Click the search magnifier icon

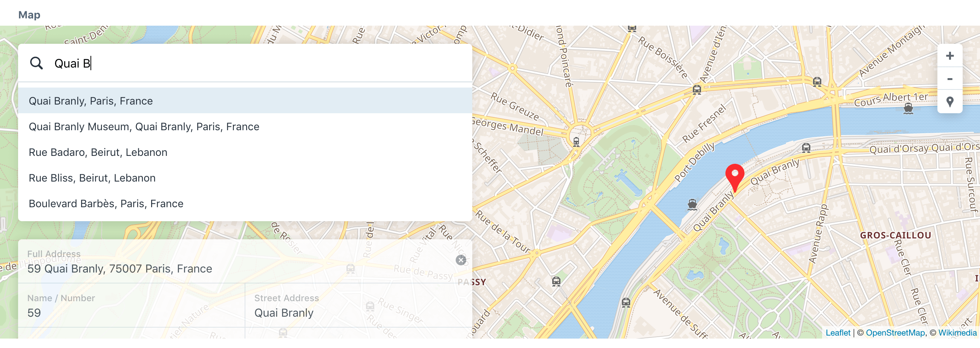pos(37,63)
